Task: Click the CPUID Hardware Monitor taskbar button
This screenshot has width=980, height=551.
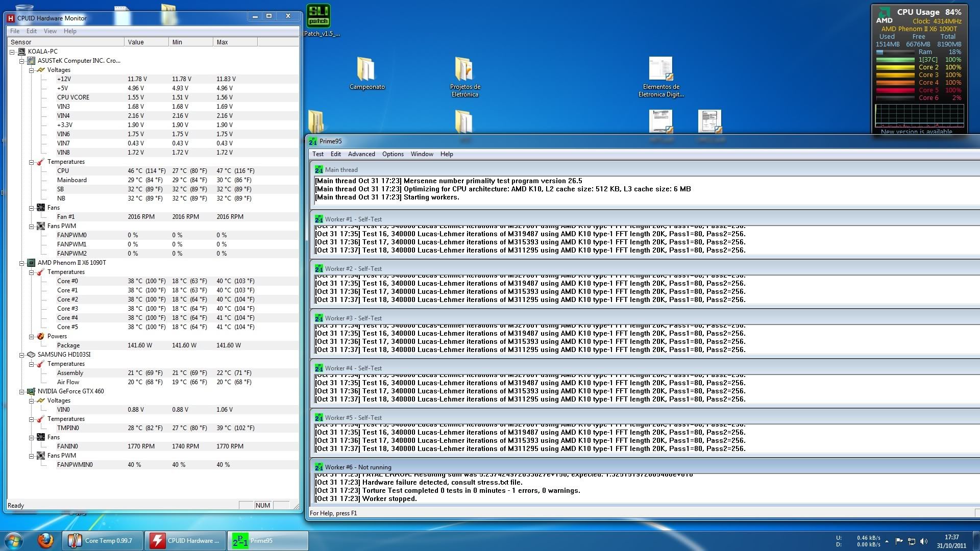Action: 185,540
